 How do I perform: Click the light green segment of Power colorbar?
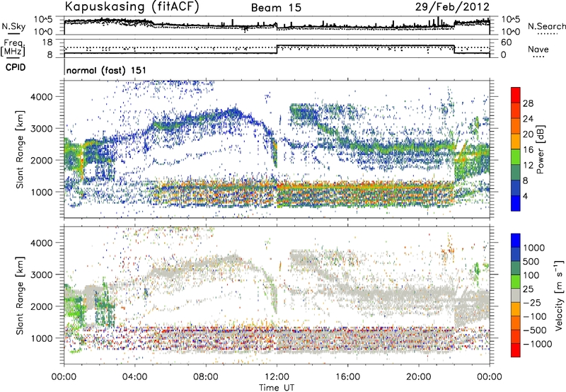click(516, 157)
